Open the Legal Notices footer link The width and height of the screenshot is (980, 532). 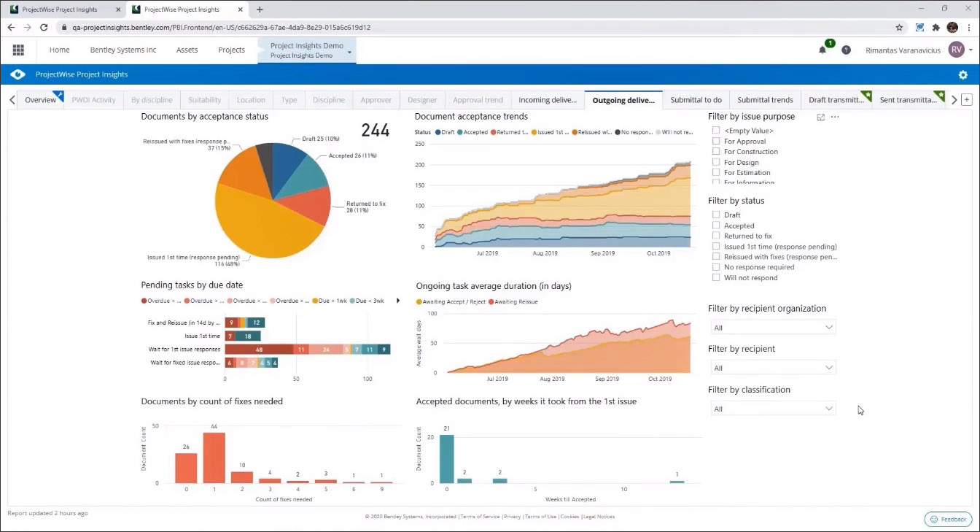click(x=598, y=517)
